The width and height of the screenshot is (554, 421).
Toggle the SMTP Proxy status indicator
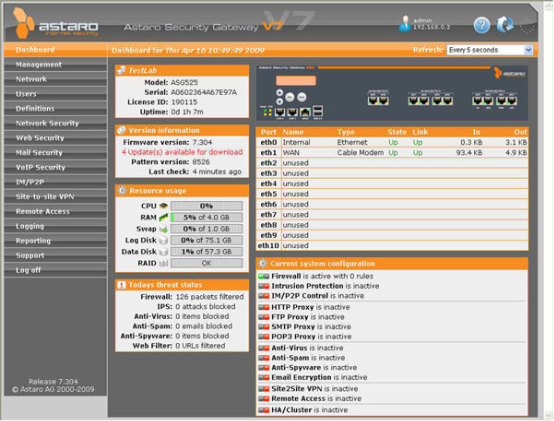[264, 327]
